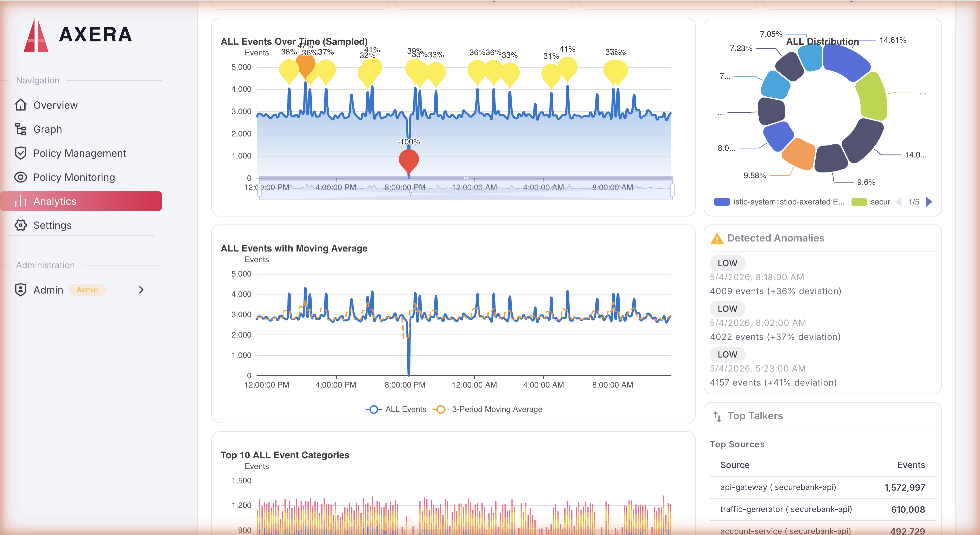Click the Admin user shield icon
The width and height of the screenshot is (980, 535).
[21, 290]
